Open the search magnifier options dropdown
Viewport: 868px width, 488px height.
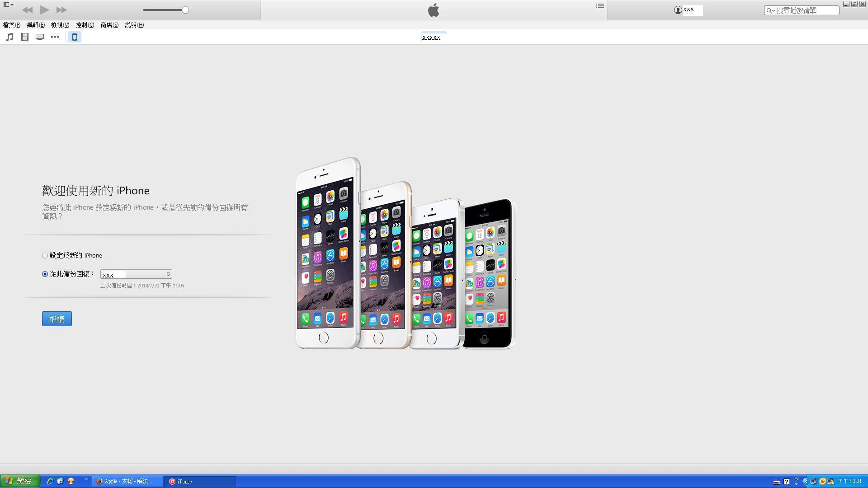[770, 10]
